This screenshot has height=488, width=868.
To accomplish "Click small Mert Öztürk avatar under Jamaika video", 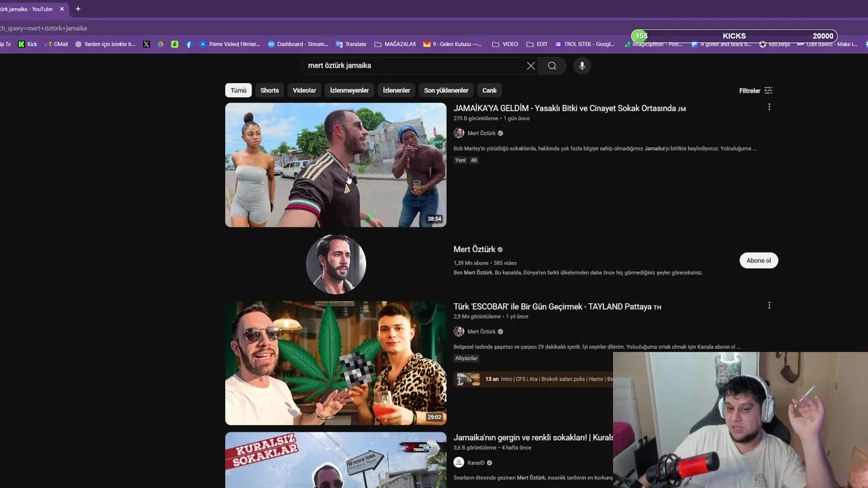I will point(459,133).
